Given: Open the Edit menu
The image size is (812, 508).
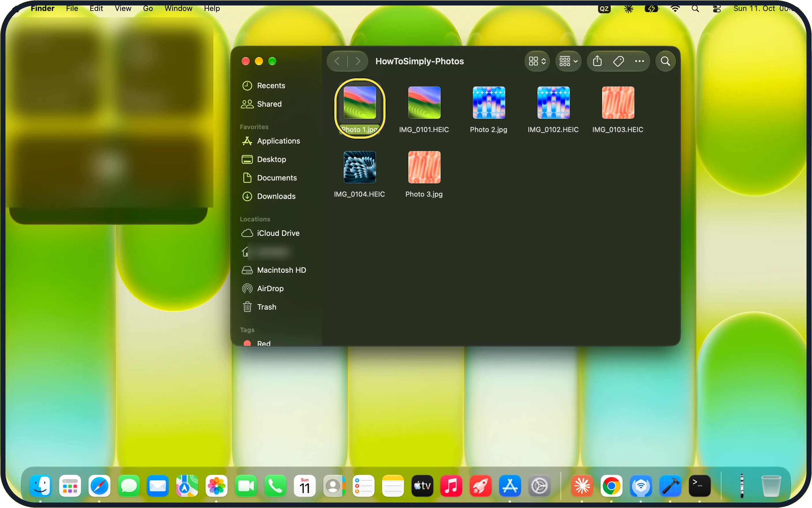Looking at the screenshot, I should point(96,8).
